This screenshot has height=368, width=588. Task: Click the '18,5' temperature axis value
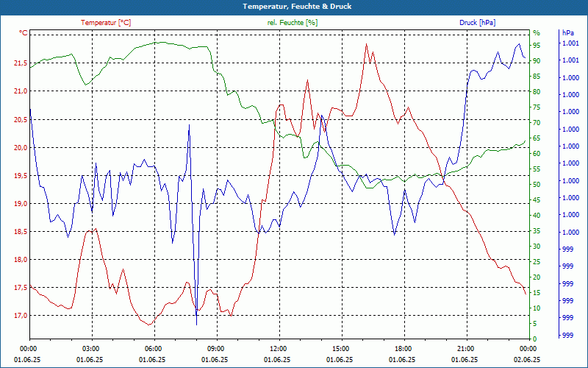(x=21, y=232)
